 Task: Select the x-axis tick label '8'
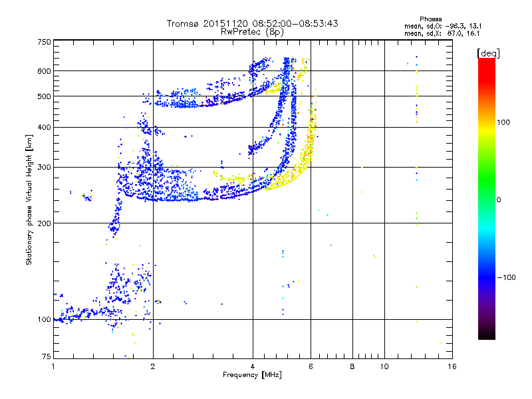[x=352, y=366]
